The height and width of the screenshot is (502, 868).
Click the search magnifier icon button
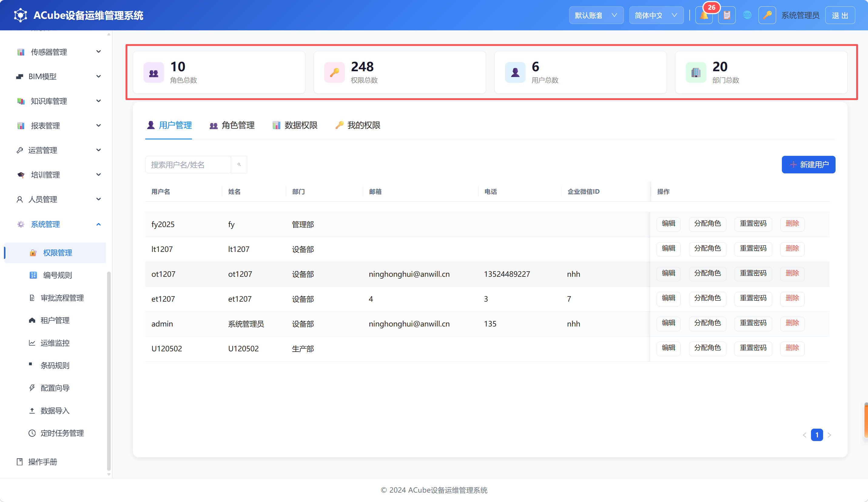(x=239, y=165)
